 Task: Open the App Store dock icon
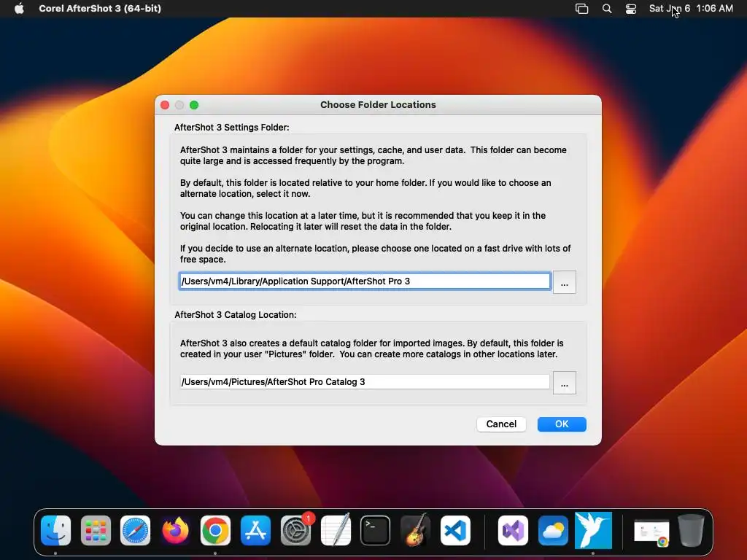click(x=255, y=530)
